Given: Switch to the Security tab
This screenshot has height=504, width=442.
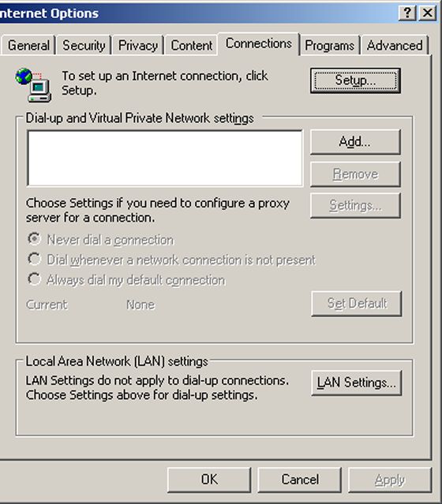Looking at the screenshot, I should [84, 45].
